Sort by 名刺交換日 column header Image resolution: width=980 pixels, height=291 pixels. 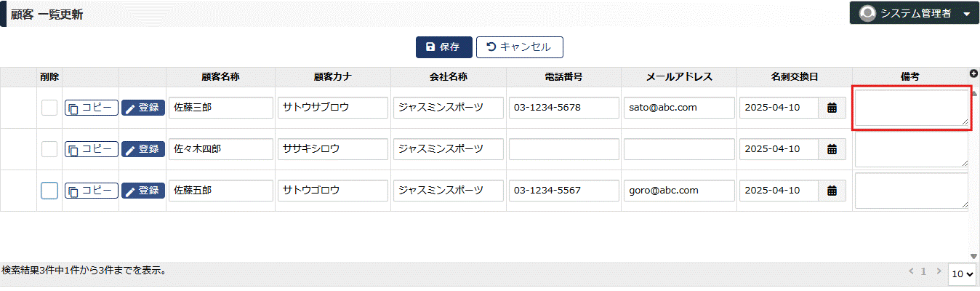795,76
